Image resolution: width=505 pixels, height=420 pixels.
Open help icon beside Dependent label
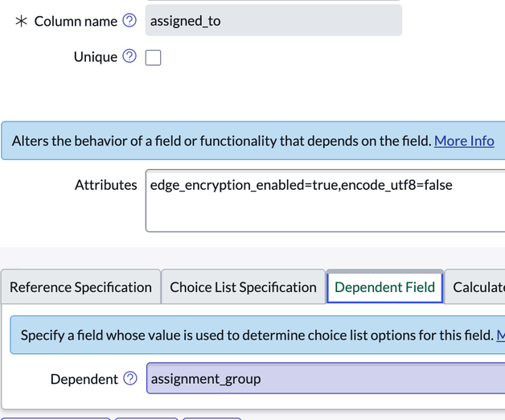[130, 378]
